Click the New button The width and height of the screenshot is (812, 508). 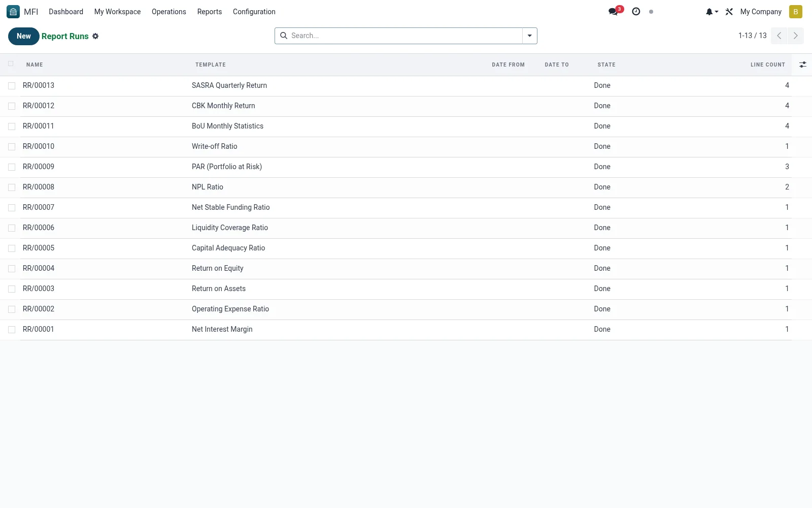tap(23, 36)
